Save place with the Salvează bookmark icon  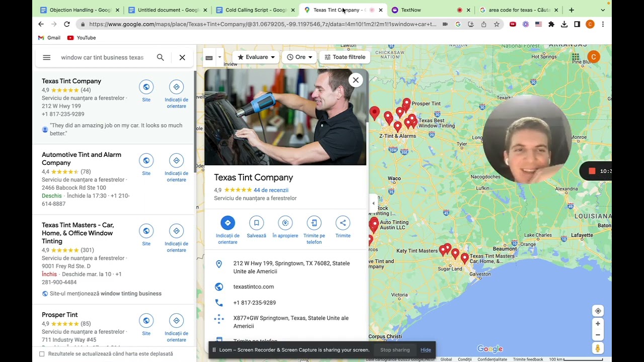[x=256, y=223]
